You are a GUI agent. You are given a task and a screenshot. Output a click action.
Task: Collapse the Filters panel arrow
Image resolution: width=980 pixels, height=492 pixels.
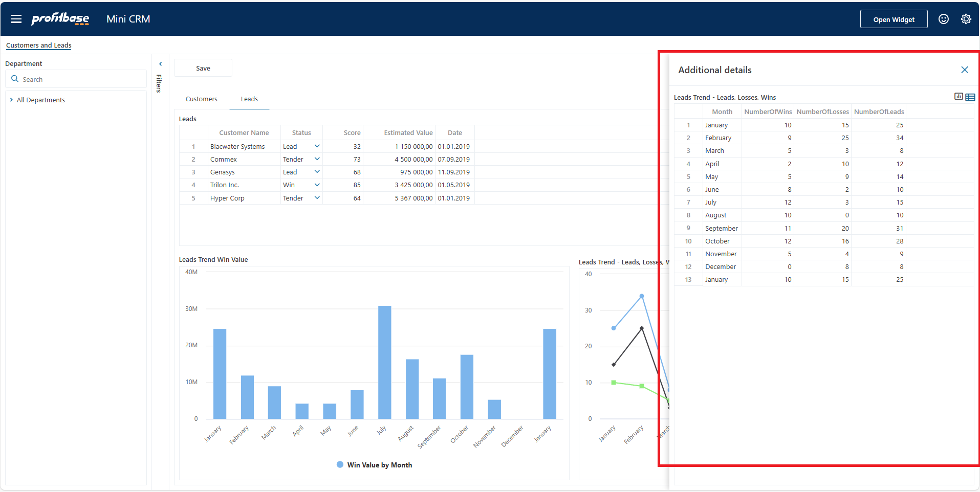click(x=160, y=64)
